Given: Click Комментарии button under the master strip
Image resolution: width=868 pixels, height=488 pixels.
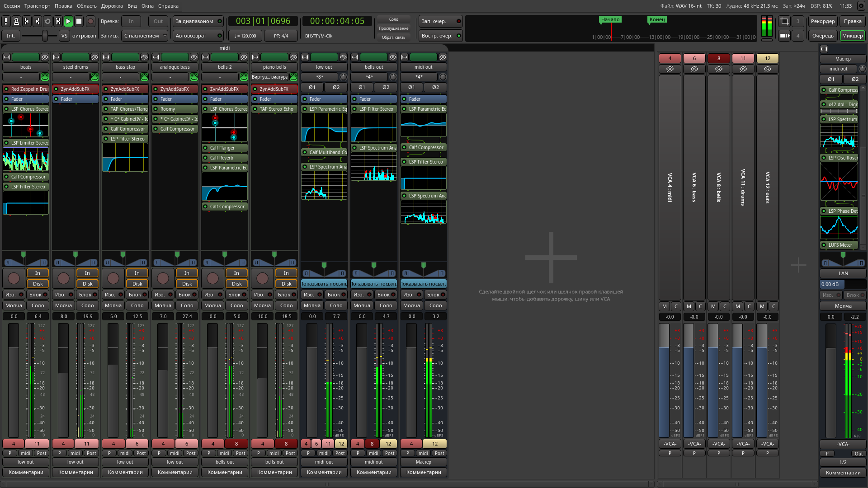Looking at the screenshot, I should point(843,473).
